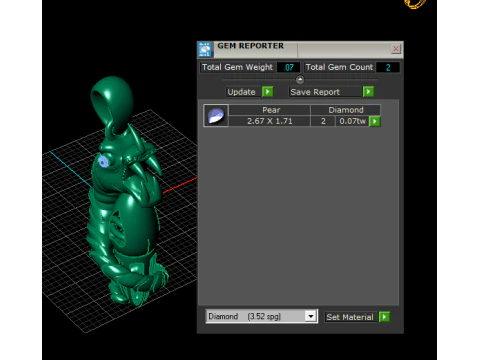
Task: Click the Diamond material cell in table
Action: coord(346,110)
